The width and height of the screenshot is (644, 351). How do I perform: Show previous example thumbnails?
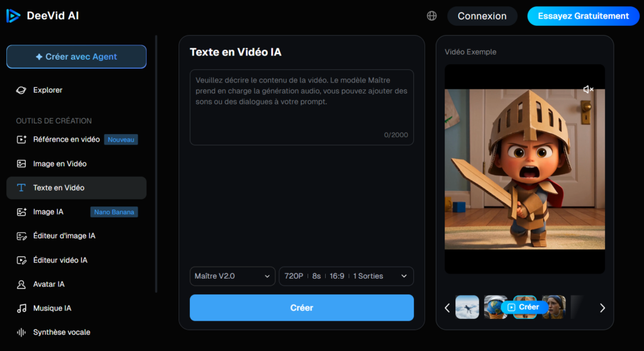(x=447, y=308)
